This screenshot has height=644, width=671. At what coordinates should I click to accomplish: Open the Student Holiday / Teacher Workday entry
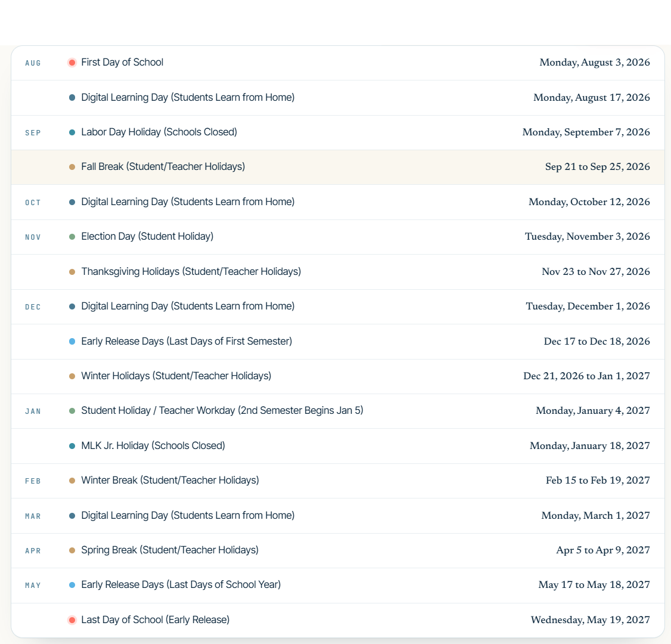222,411
